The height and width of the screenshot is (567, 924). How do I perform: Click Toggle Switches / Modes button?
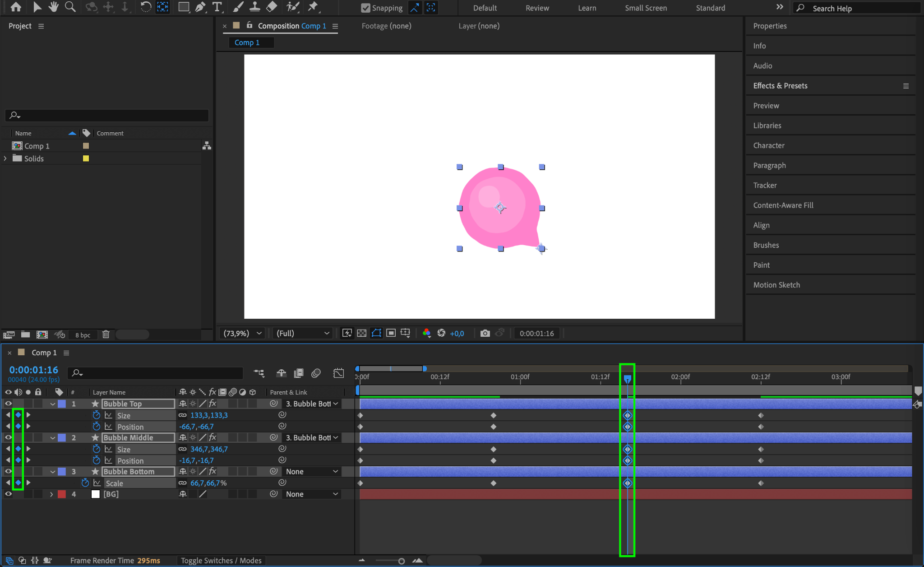221,560
